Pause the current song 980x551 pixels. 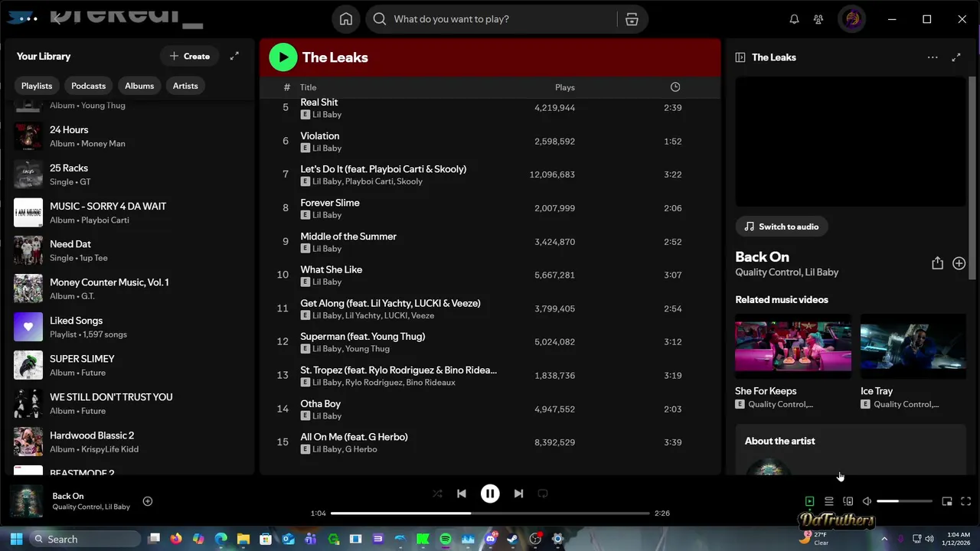click(x=490, y=494)
